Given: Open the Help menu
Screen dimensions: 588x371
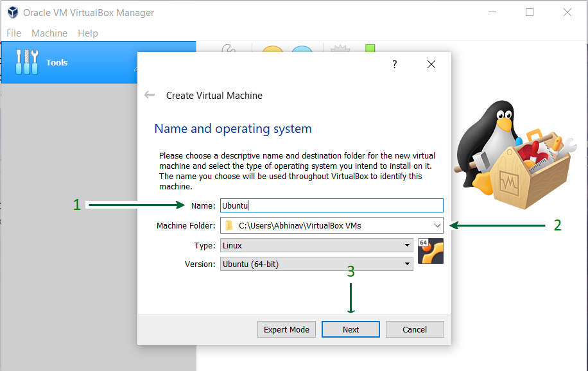Looking at the screenshot, I should (88, 33).
